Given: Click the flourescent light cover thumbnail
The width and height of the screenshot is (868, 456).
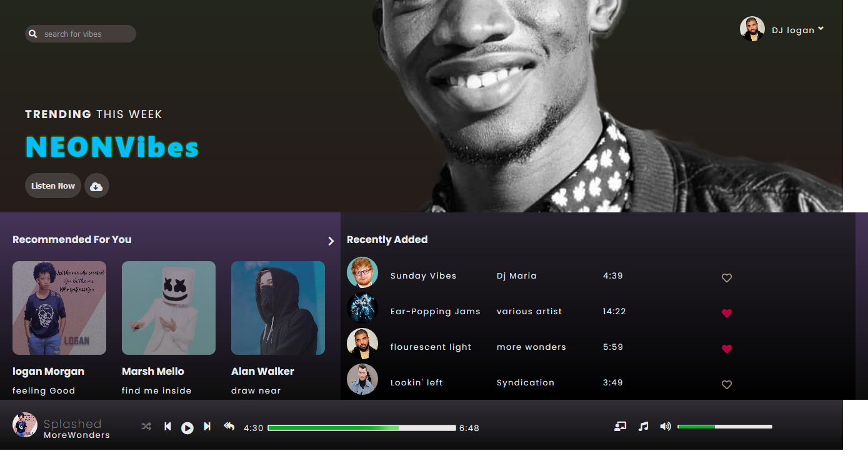Looking at the screenshot, I should (x=362, y=344).
